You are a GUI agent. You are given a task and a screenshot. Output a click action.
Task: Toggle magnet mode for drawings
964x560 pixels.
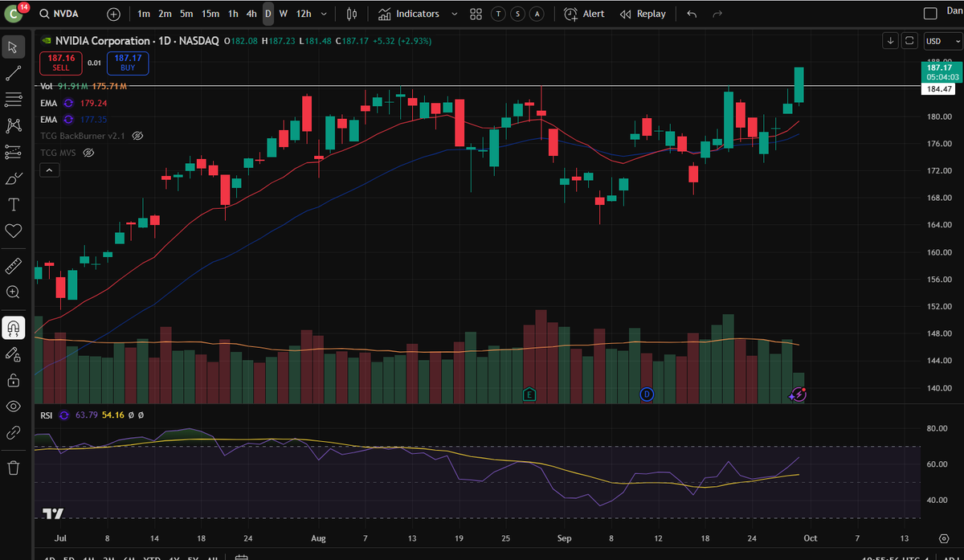pyautogui.click(x=13, y=327)
